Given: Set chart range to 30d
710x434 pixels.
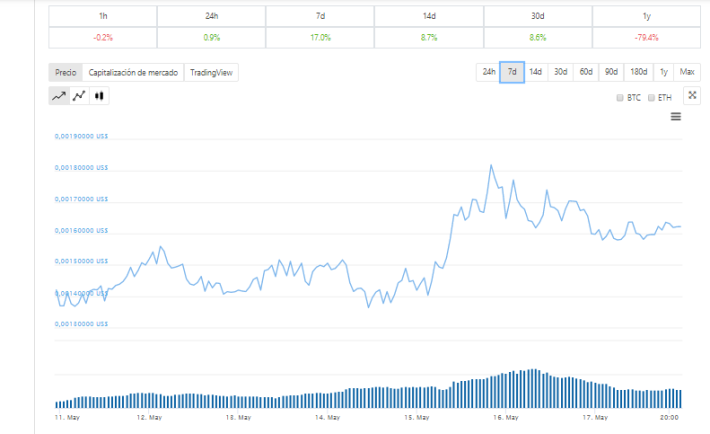Looking at the screenshot, I should tap(561, 72).
